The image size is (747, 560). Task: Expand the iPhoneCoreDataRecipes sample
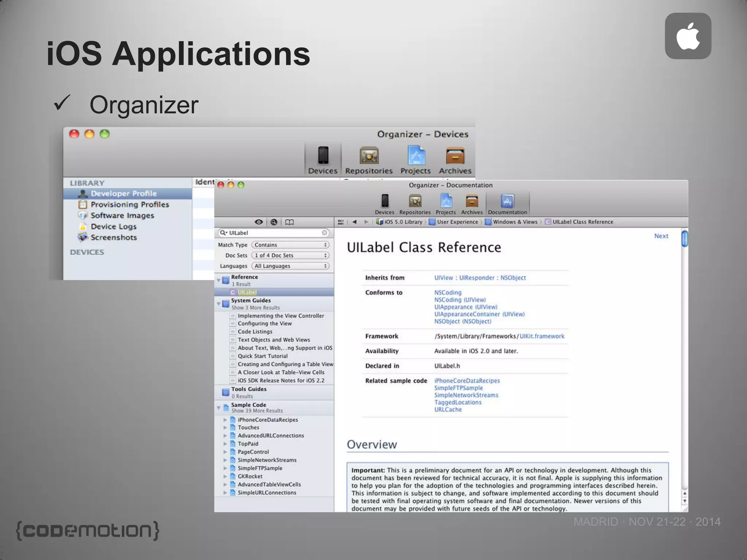click(x=225, y=420)
